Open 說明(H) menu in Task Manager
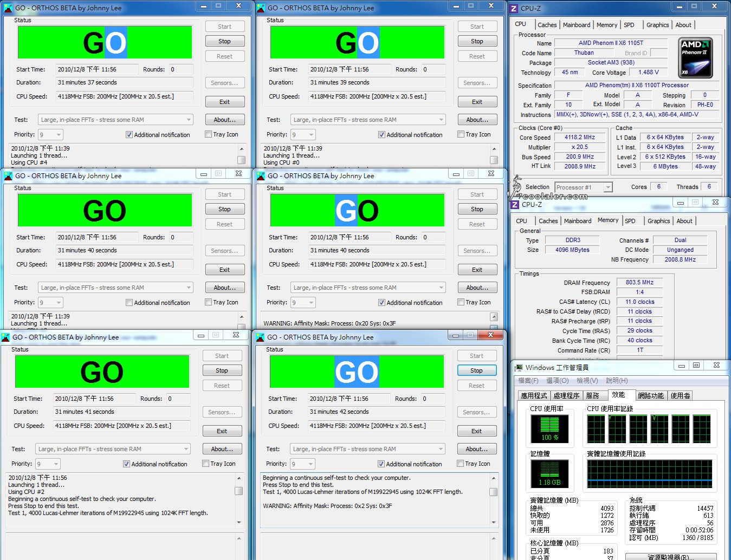Viewport: 731px width, 560px height. tap(617, 381)
